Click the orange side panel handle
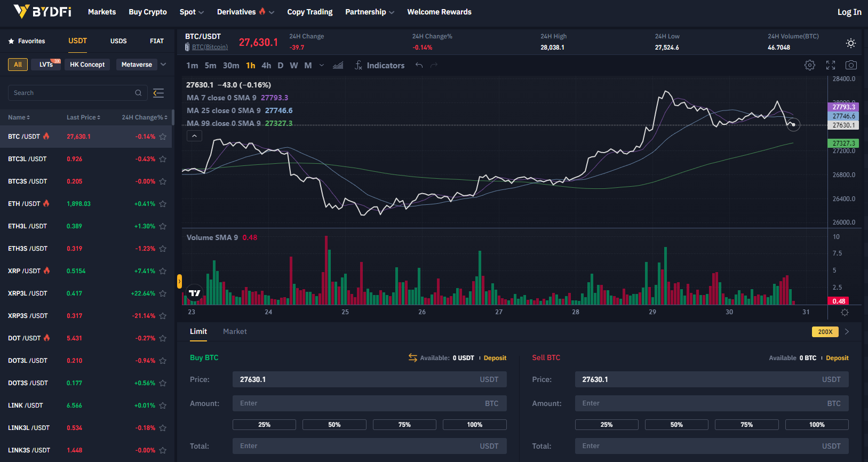 (179, 281)
